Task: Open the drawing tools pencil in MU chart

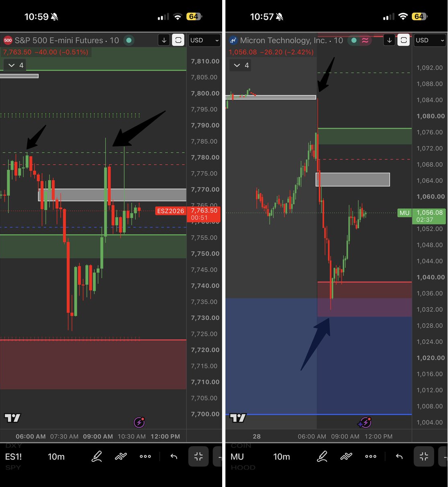Action: pos(322,457)
